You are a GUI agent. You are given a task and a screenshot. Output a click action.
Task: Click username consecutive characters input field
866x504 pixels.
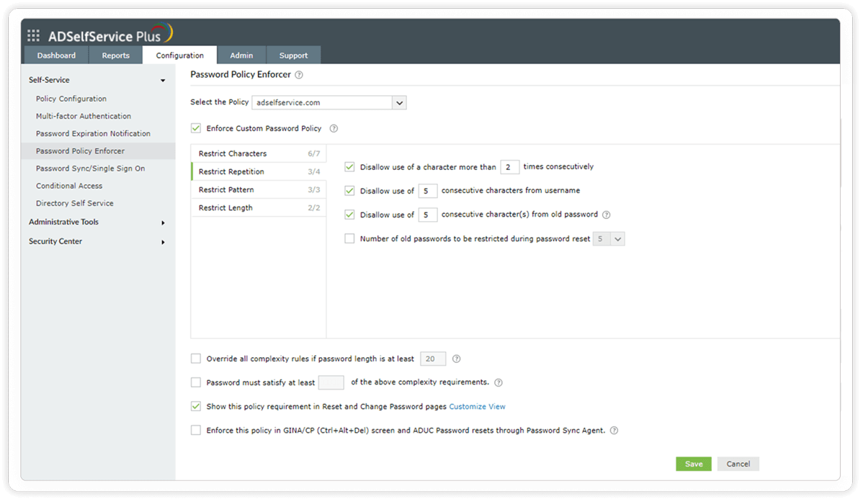tap(428, 191)
